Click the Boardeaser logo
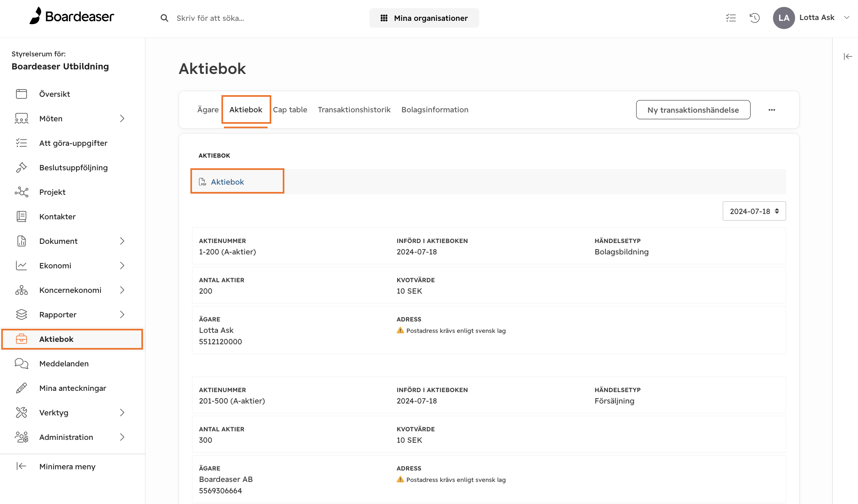This screenshot has width=858, height=504. click(x=71, y=16)
